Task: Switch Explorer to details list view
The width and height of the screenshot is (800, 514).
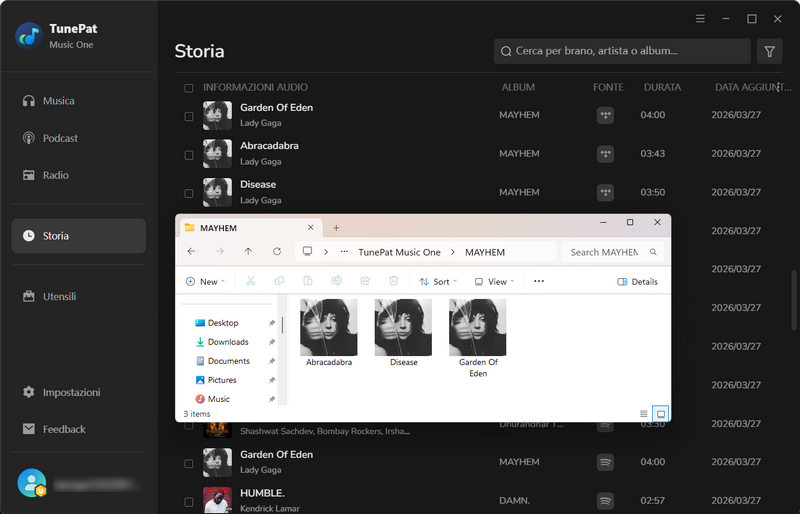Action: click(x=643, y=414)
